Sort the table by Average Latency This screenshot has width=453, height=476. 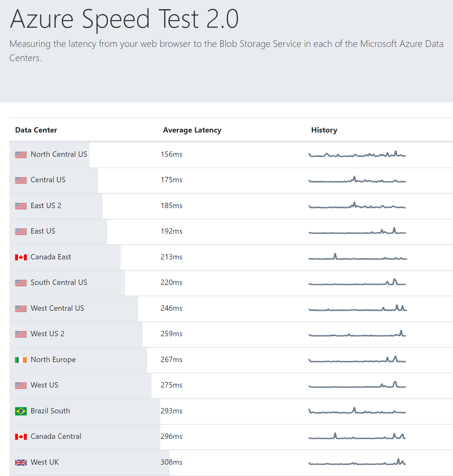[x=192, y=130]
